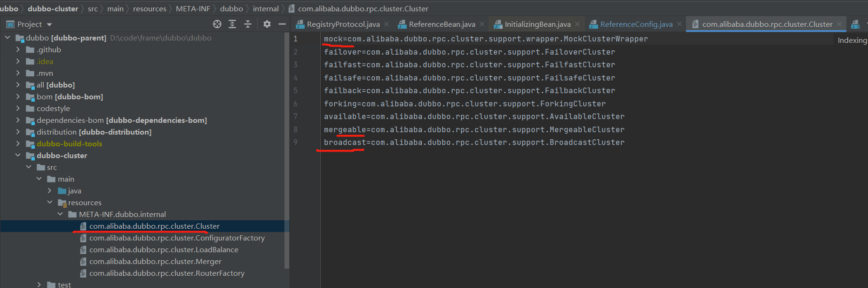Image resolution: width=868 pixels, height=288 pixels.
Task: Close the ReferenceConfig.java tab
Action: pyautogui.click(x=679, y=24)
